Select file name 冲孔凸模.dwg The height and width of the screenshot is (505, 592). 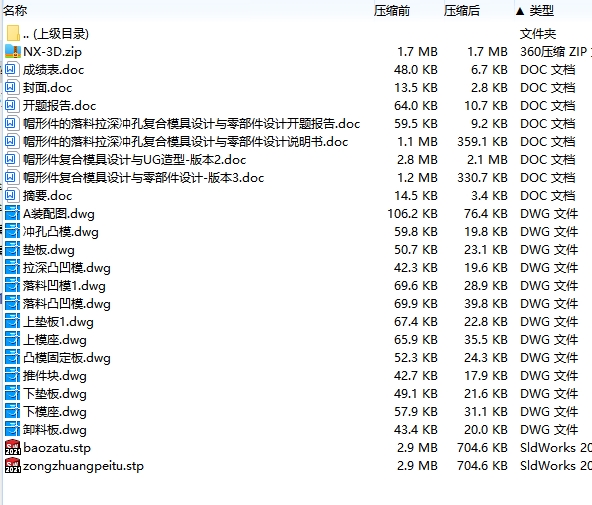click(x=61, y=231)
